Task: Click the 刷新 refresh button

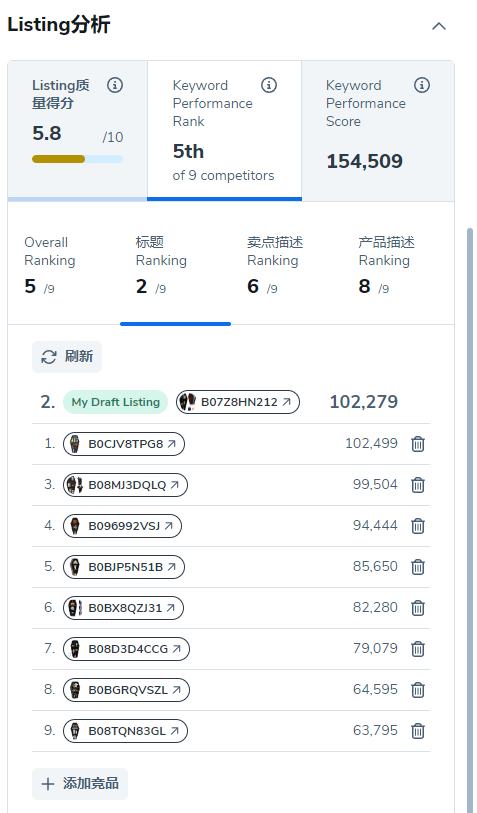Action: 67,357
